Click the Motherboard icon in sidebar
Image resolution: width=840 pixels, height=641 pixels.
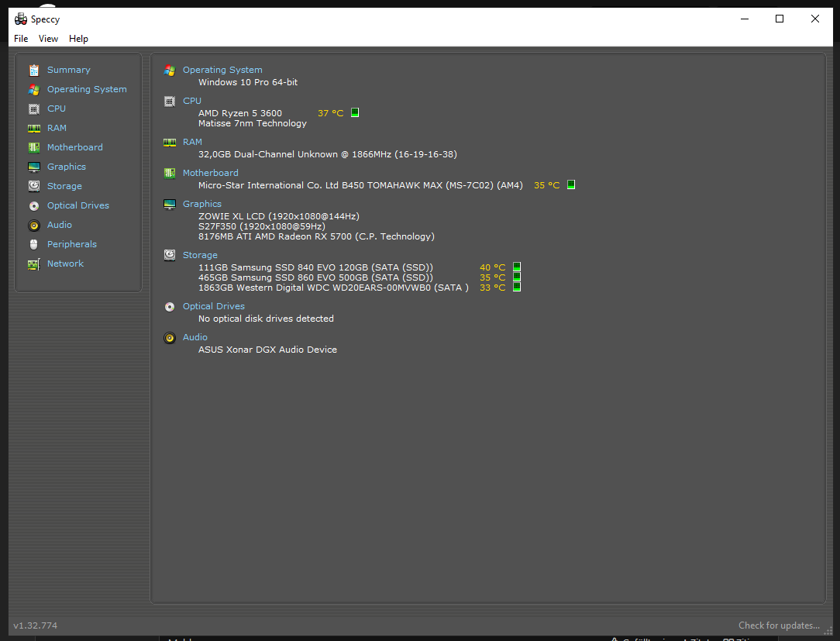[34, 147]
